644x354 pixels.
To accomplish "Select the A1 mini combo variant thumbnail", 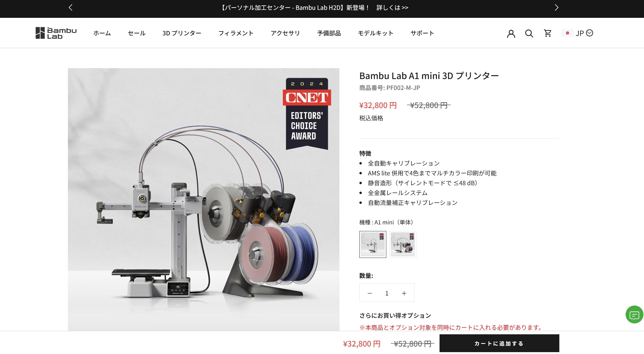I will point(403,244).
